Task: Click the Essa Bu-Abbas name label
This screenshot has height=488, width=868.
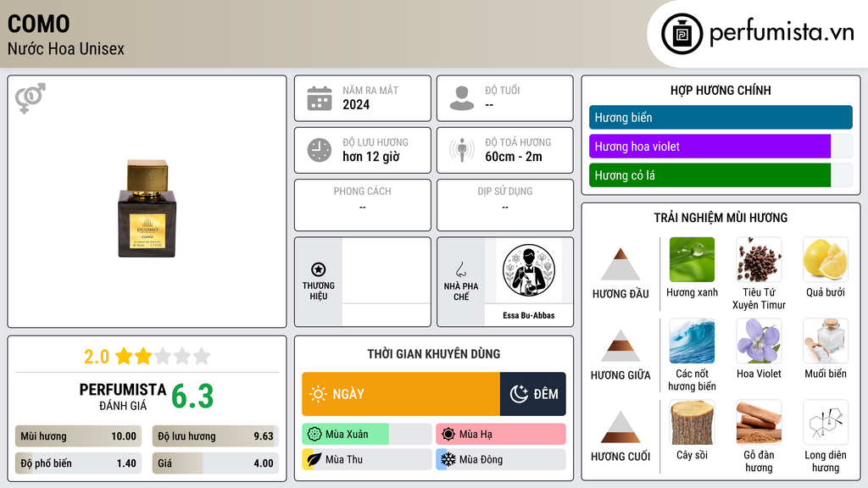Action: point(529,315)
